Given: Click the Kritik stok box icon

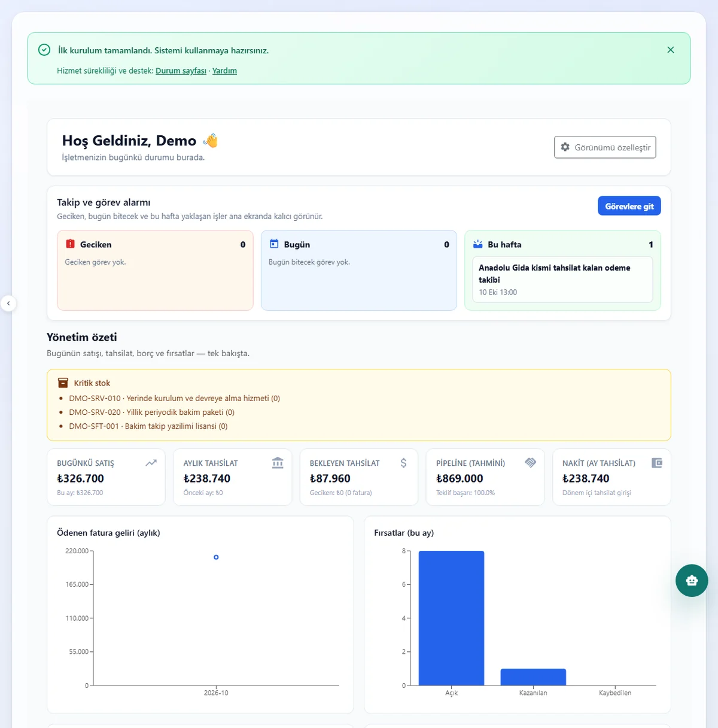Looking at the screenshot, I should tap(63, 383).
